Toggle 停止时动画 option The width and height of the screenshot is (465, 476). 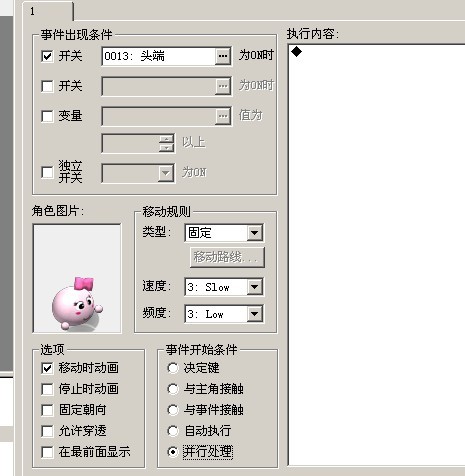pyautogui.click(x=47, y=389)
